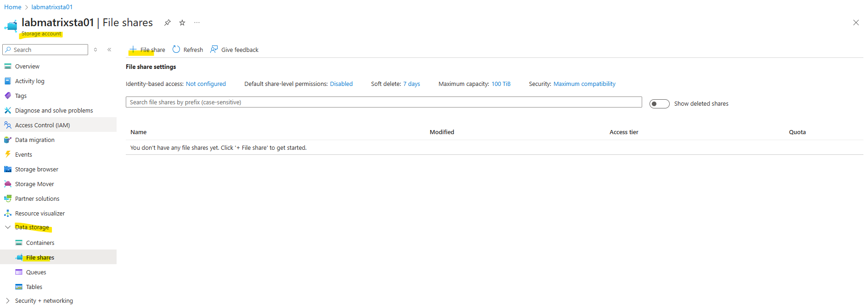Click the Storage browser icon

pos(8,169)
